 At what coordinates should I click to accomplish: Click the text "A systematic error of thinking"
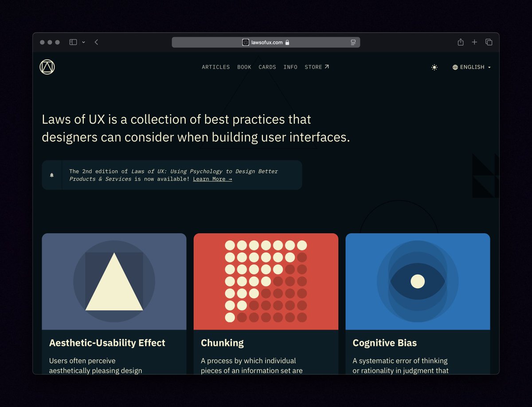(400, 361)
